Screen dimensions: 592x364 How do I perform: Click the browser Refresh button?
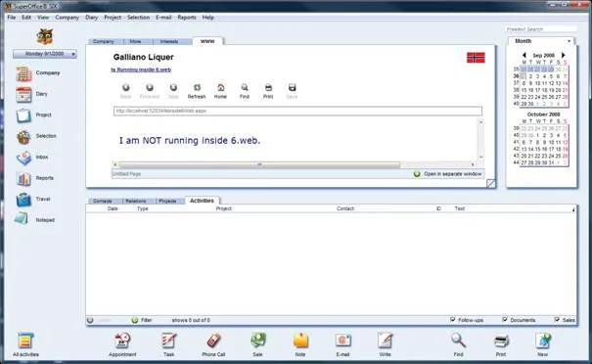pos(197,91)
